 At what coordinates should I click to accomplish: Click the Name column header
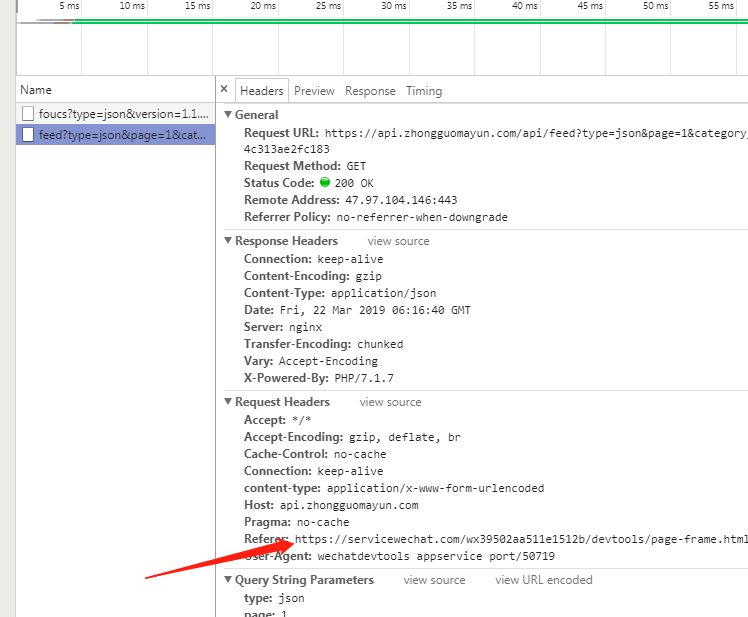coord(36,90)
